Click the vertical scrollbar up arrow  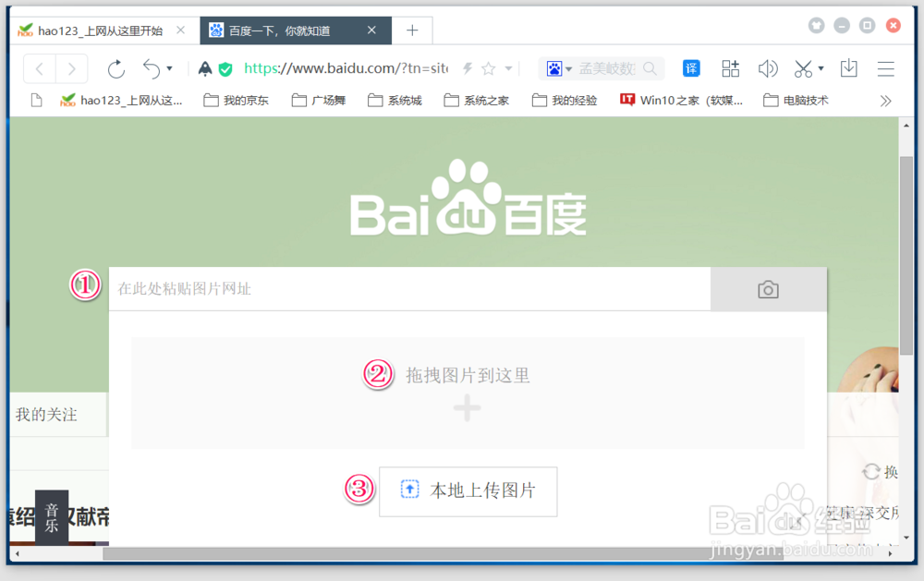pos(906,126)
